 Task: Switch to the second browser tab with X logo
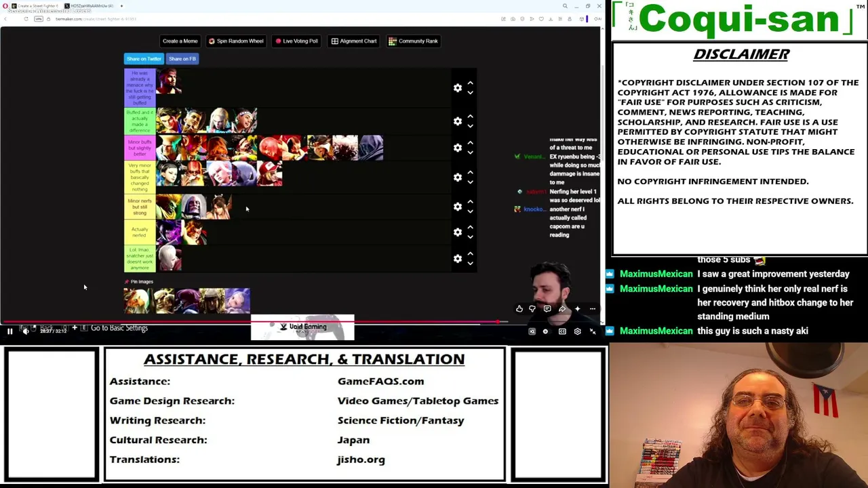click(x=89, y=6)
